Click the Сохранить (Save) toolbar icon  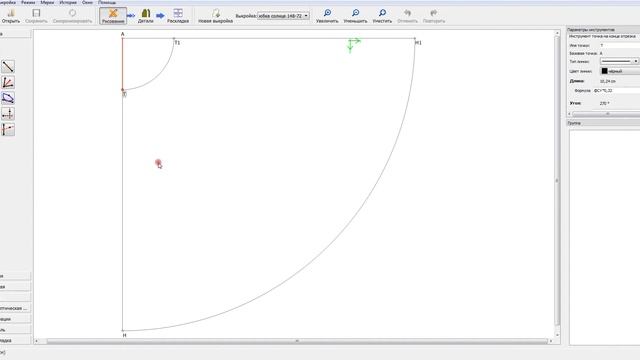pos(36,16)
